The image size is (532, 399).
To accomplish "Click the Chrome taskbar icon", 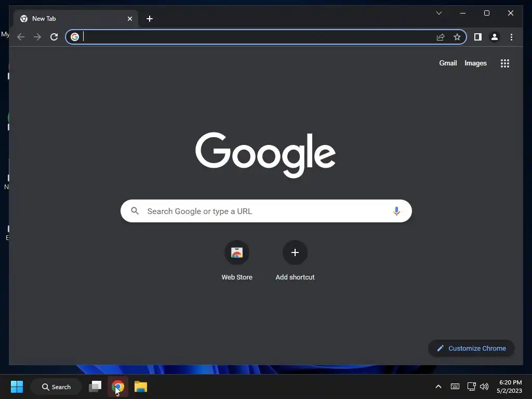I will click(118, 387).
